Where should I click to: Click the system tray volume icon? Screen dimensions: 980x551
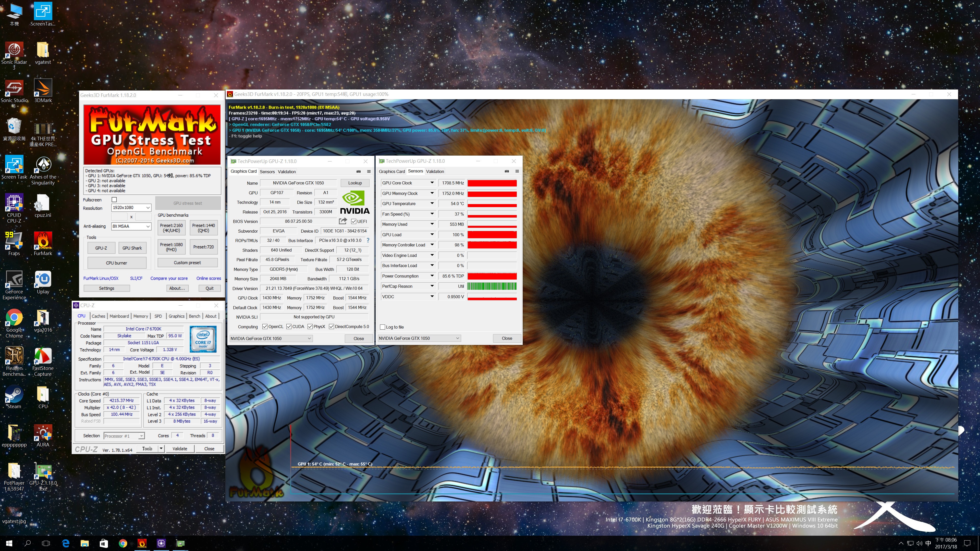(919, 543)
